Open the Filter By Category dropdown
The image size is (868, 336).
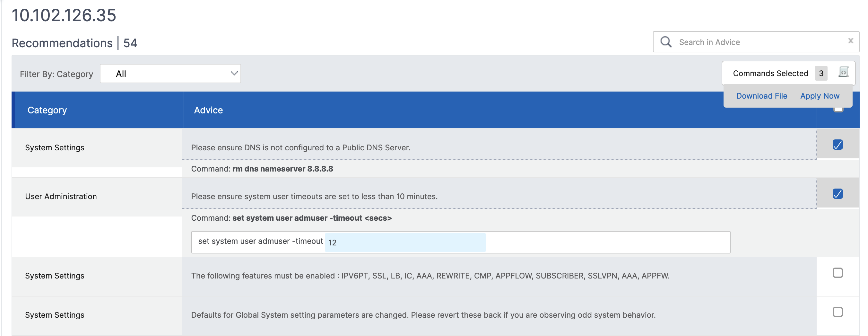(170, 74)
